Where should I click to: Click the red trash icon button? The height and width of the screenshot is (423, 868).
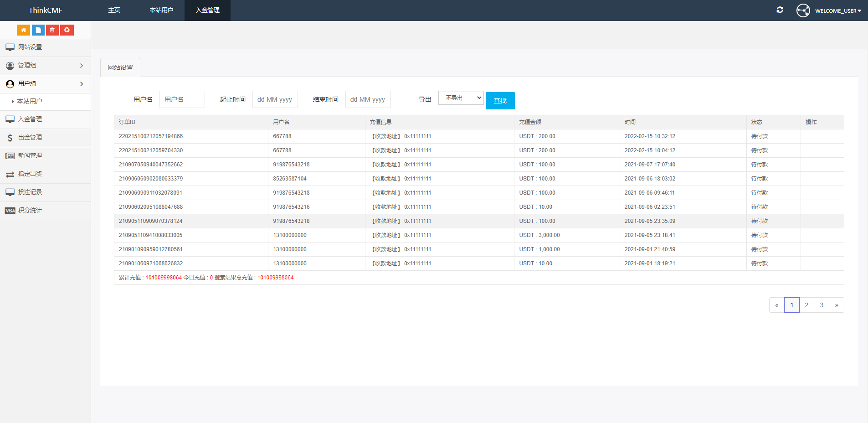click(x=52, y=30)
